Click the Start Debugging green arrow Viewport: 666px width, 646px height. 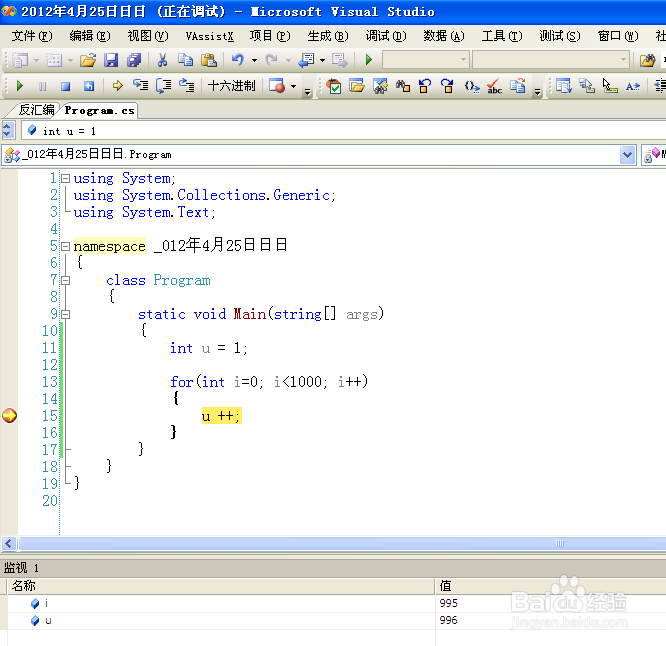pos(369,60)
